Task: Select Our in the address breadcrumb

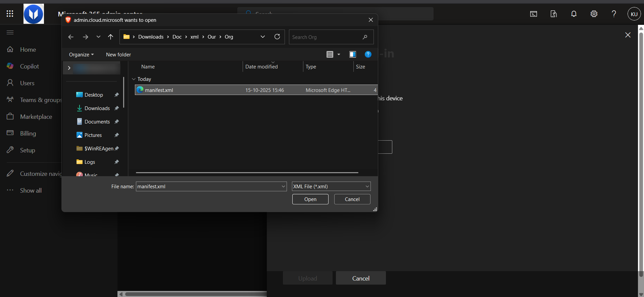Action: (212, 37)
